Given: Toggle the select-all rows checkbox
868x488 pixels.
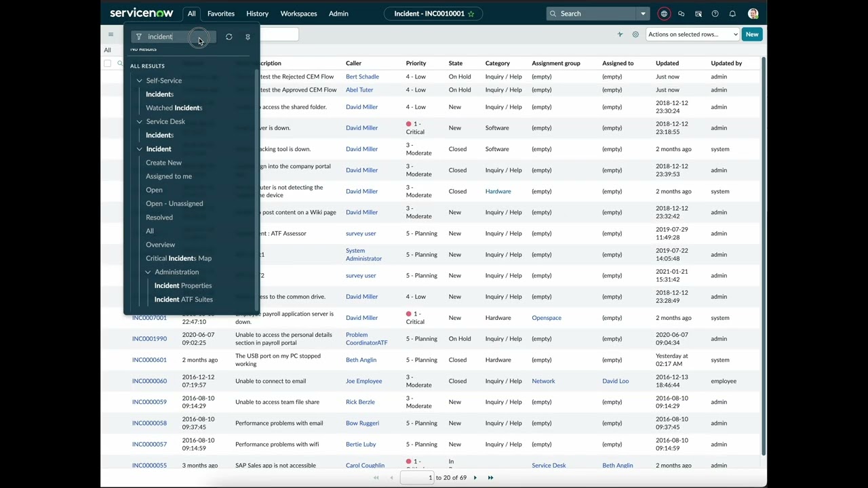Looking at the screenshot, I should [x=107, y=63].
